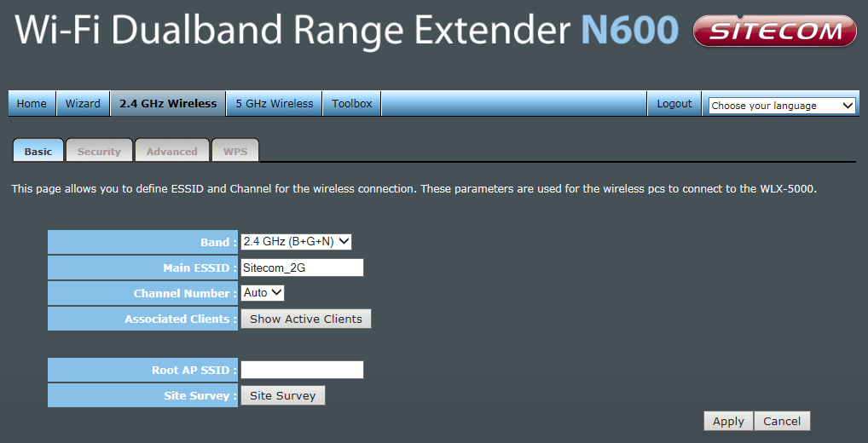Screen dimensions: 868x443
Task: Open the Channel Number dropdown
Action: coord(262,293)
